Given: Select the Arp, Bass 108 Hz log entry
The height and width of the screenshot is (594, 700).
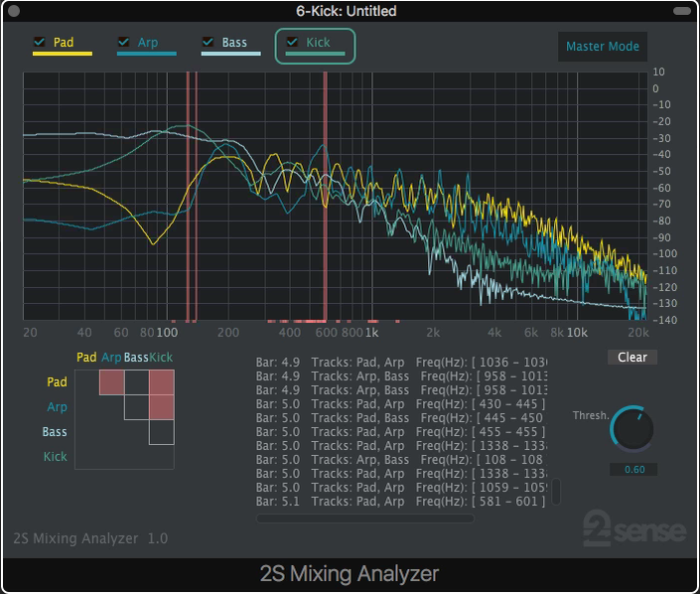Looking at the screenshot, I should pyautogui.click(x=401, y=460).
